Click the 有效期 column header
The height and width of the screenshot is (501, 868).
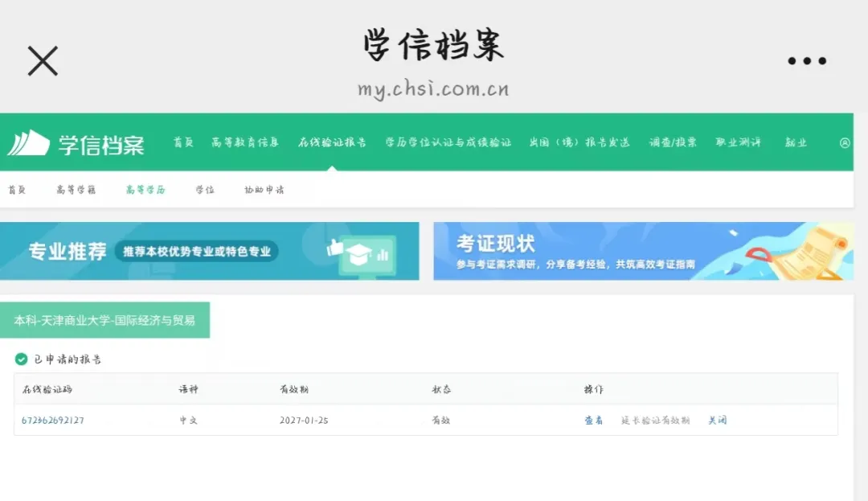point(294,389)
